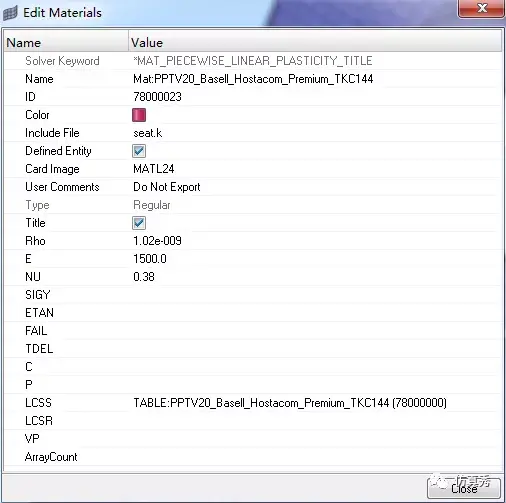Select the LCSS TABLE:PPTV20 curve value
Image resolution: width=506 pixels, height=503 pixels.
pos(290,403)
